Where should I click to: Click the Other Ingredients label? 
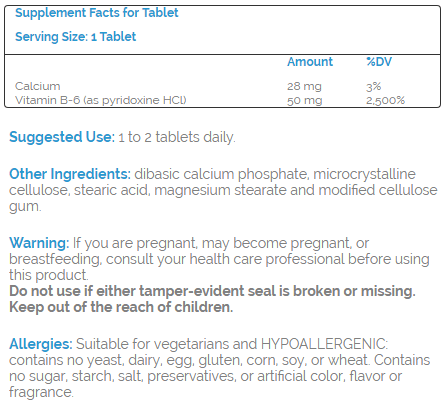pyautogui.click(x=70, y=174)
